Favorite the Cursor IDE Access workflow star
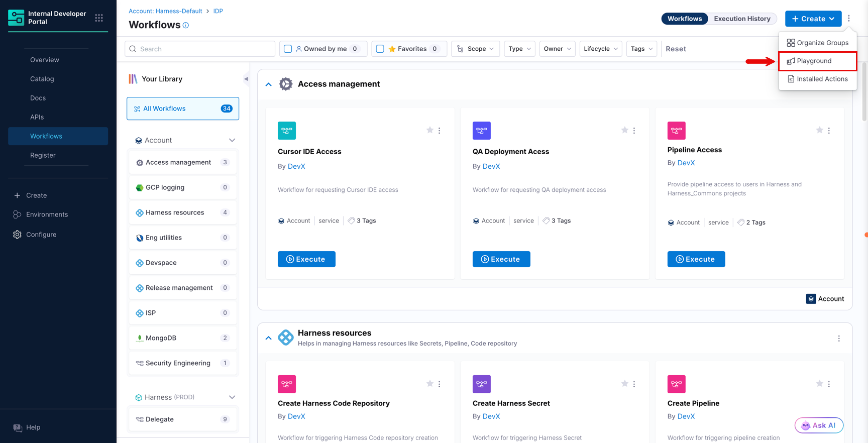 (430, 130)
